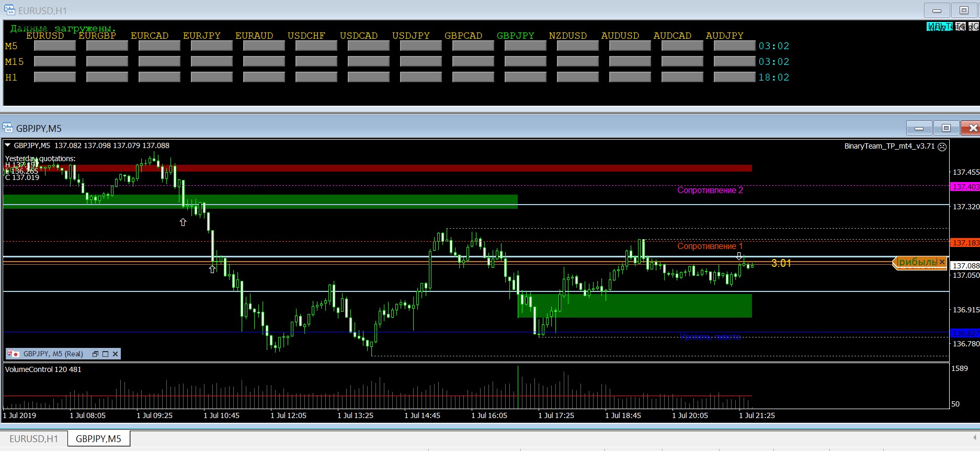
Task: Click EURUSD,H1 window title icon
Action: (x=9, y=10)
